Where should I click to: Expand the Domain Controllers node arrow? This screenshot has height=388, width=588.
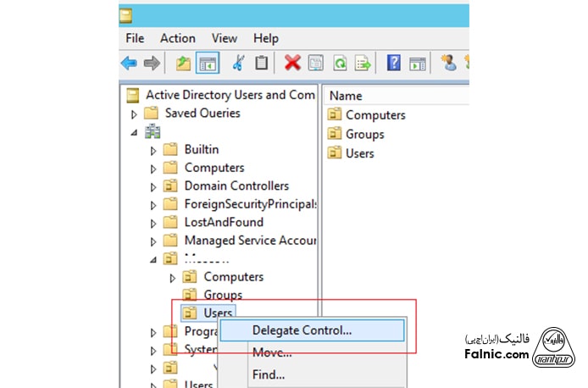click(x=153, y=186)
